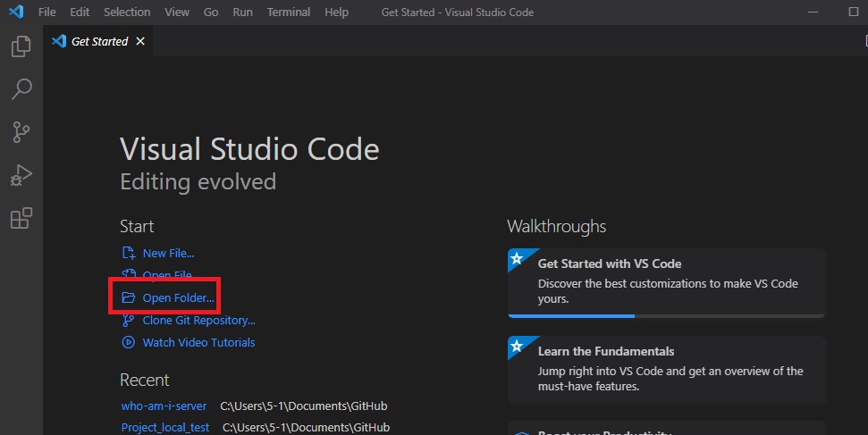Image resolution: width=868 pixels, height=435 pixels.
Task: Click the Visual Studio Code heading
Action: 249,149
